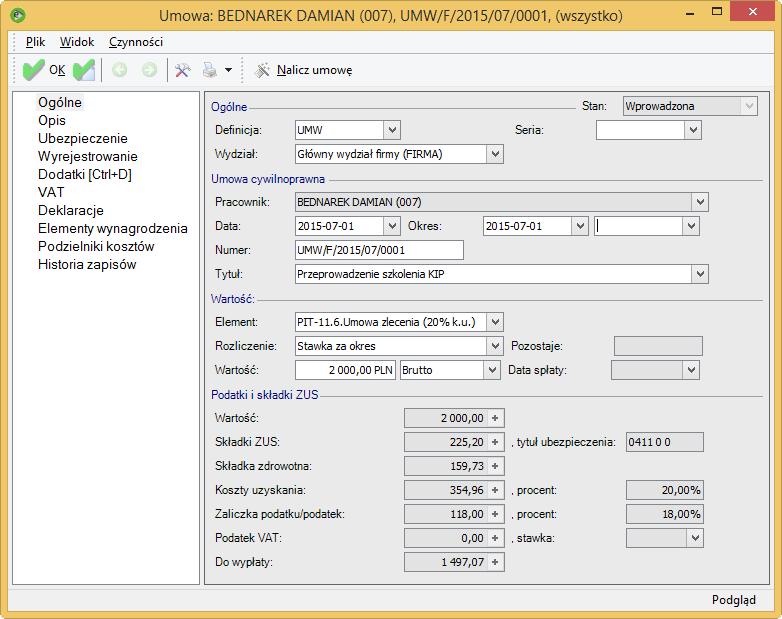Select VAT in the side list
782x619 pixels.
[x=51, y=192]
